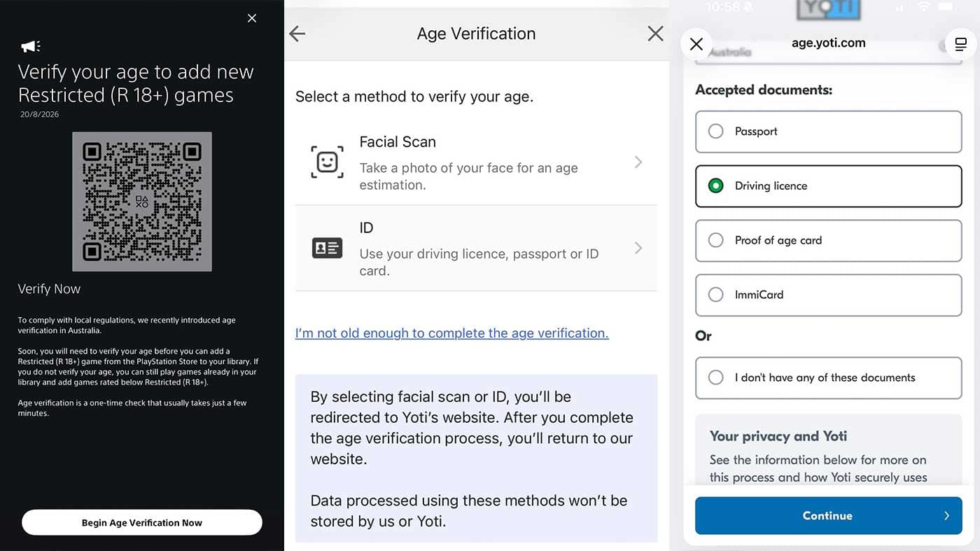
Task: Click the 'Age Verification' title text
Action: (476, 34)
